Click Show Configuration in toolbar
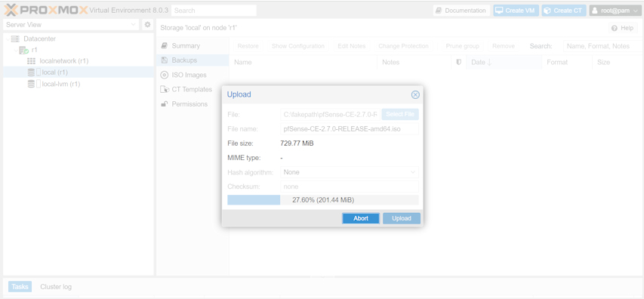The width and height of the screenshot is (644, 299). (298, 46)
